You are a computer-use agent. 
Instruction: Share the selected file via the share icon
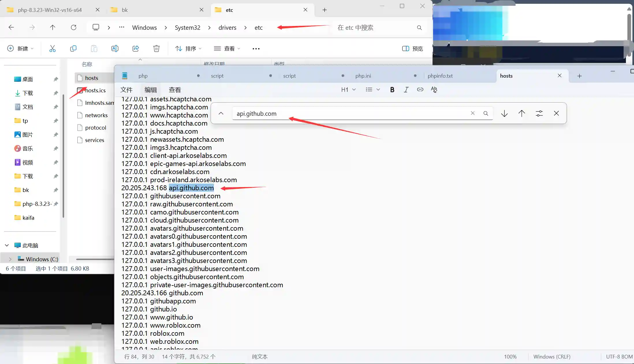click(x=135, y=48)
